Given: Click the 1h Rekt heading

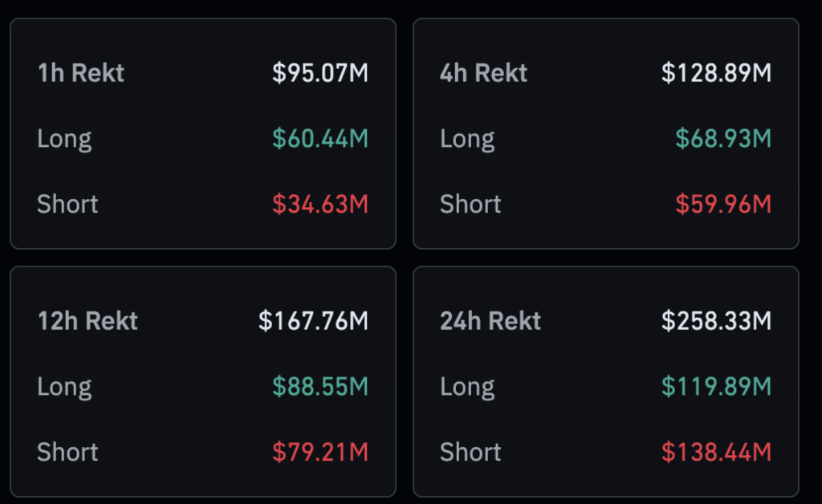Looking at the screenshot, I should [x=80, y=73].
